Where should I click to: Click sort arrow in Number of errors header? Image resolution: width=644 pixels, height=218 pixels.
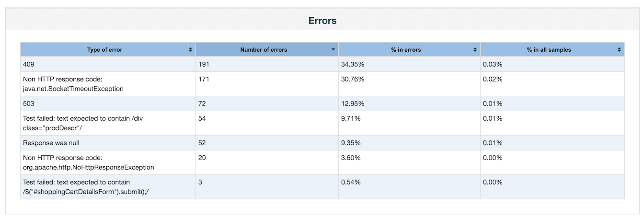(x=333, y=50)
